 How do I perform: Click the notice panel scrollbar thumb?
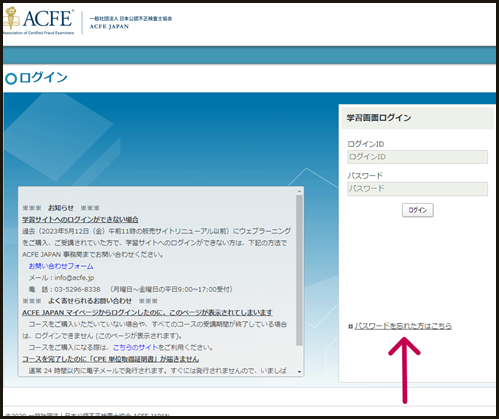pyautogui.click(x=299, y=270)
